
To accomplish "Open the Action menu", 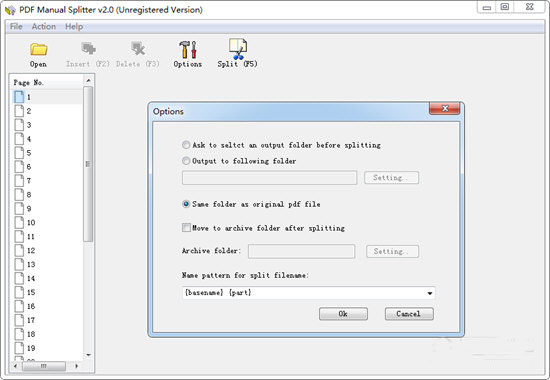I will pyautogui.click(x=44, y=26).
